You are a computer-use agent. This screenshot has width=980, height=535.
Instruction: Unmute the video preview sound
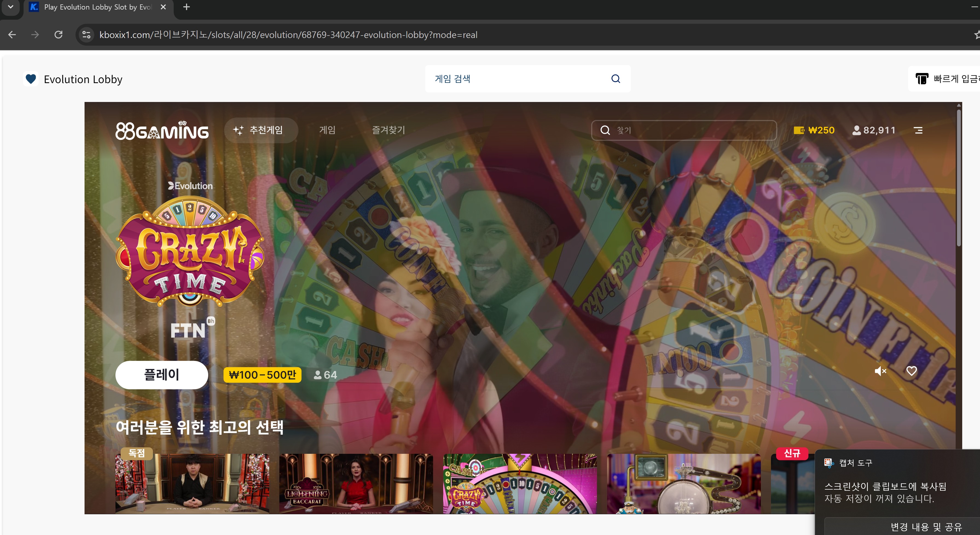click(880, 371)
